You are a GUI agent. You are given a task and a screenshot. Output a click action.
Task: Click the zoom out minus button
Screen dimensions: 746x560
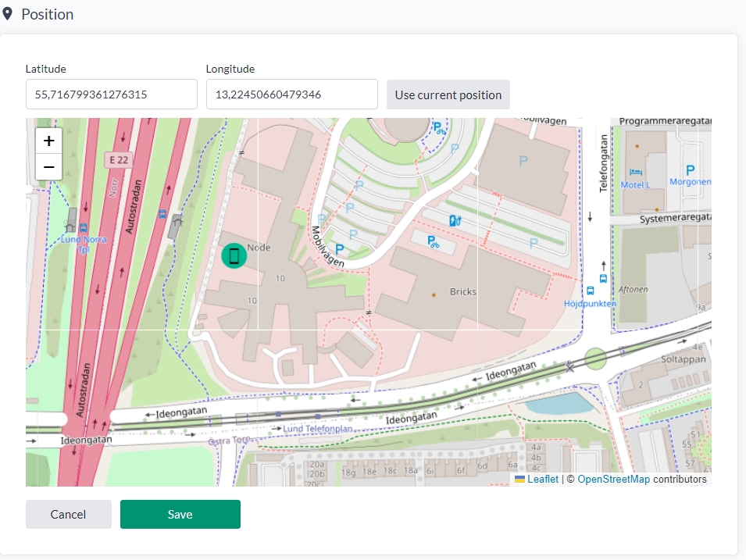pos(48,167)
